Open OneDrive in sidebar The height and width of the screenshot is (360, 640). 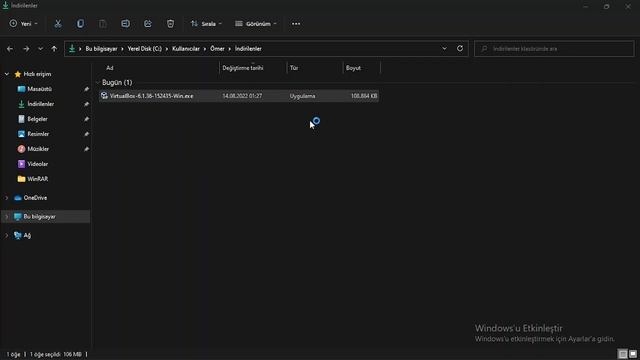(35, 198)
